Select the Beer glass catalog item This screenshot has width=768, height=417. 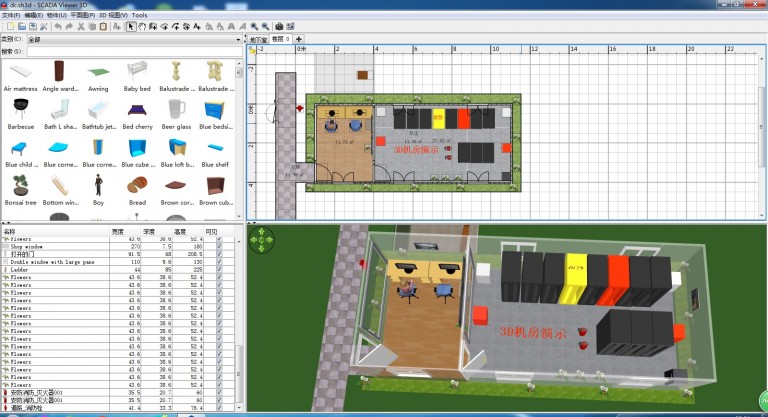click(176, 115)
